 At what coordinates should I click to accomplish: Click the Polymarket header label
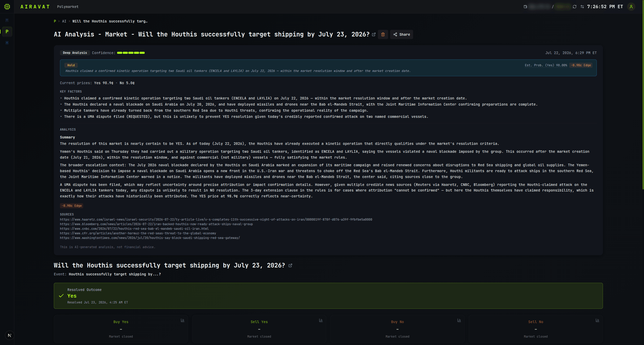68,7
